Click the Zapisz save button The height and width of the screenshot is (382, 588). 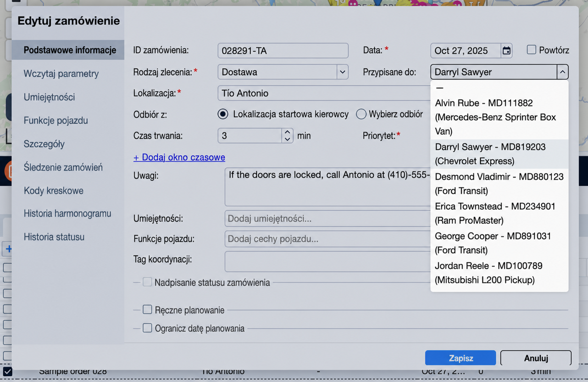pos(460,358)
